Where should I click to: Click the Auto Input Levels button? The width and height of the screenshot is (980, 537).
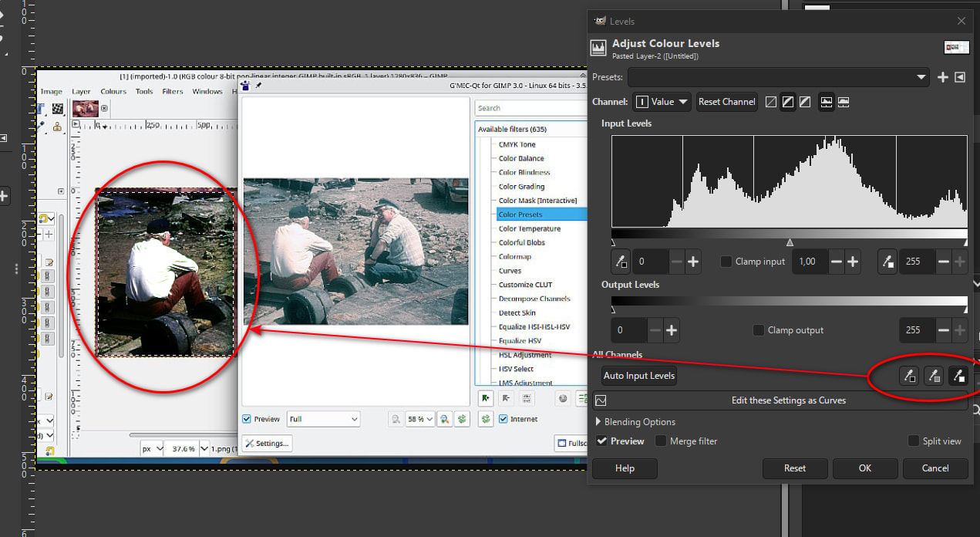639,376
